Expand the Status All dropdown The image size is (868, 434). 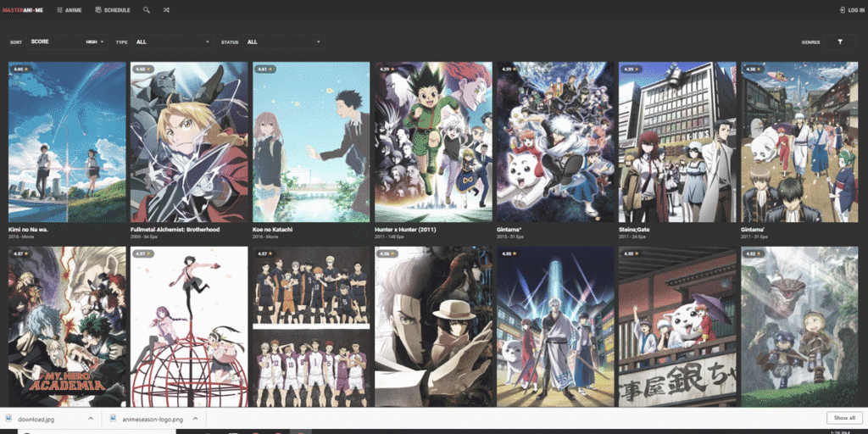pyautogui.click(x=283, y=42)
